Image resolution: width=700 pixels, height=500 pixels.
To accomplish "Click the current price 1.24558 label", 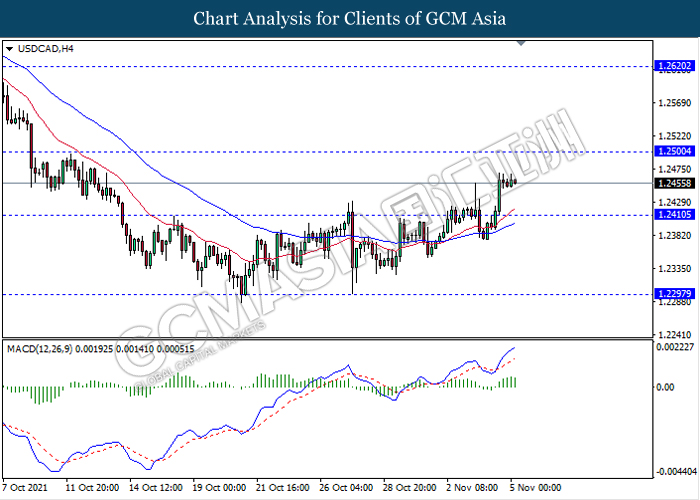I will (674, 183).
